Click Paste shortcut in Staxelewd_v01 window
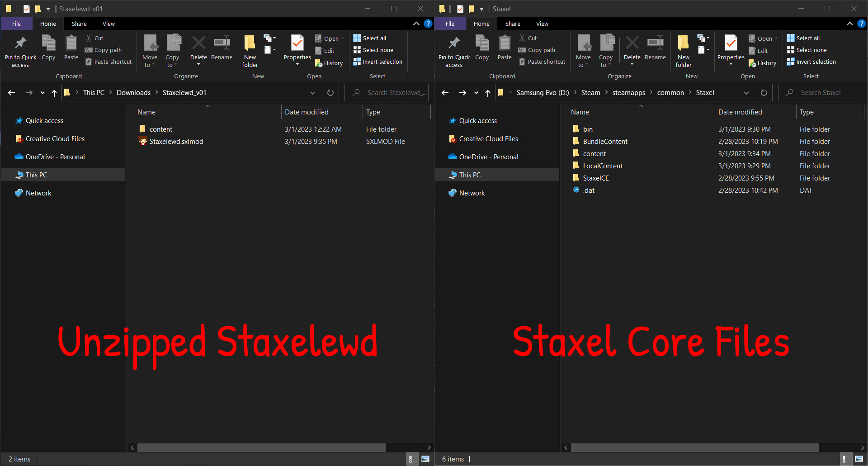 point(108,62)
